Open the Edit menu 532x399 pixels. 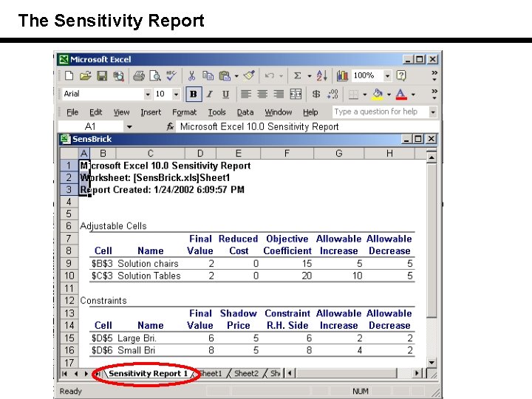click(x=95, y=112)
